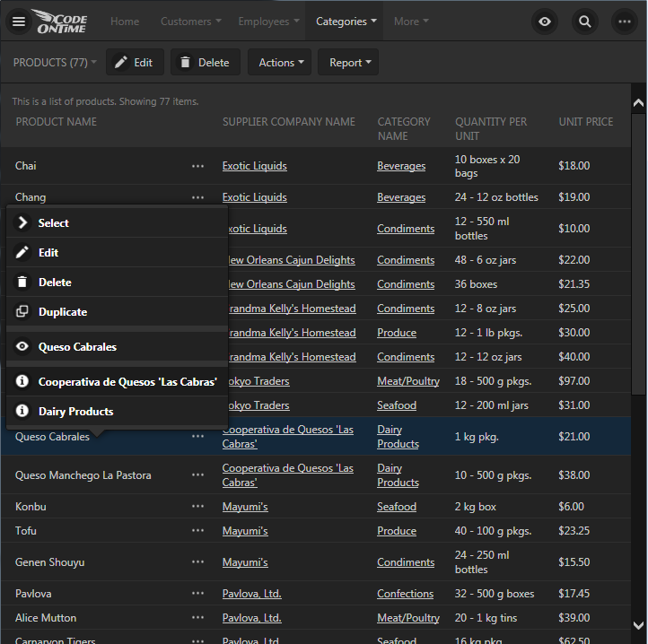Viewport: 648px width, 644px height.
Task: Open Meat/Poultry link in the $97.00 row
Action: pyautogui.click(x=408, y=381)
